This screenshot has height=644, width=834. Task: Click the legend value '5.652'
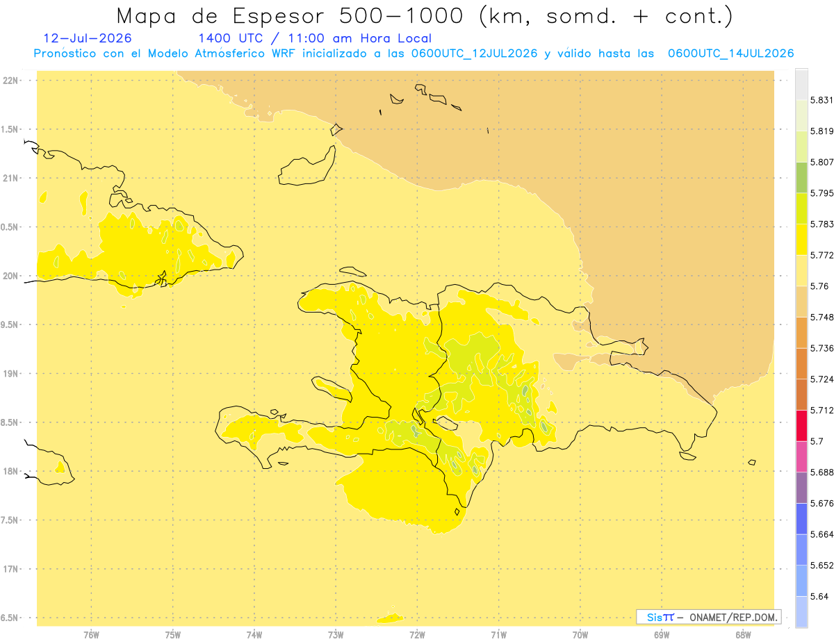[822, 565]
